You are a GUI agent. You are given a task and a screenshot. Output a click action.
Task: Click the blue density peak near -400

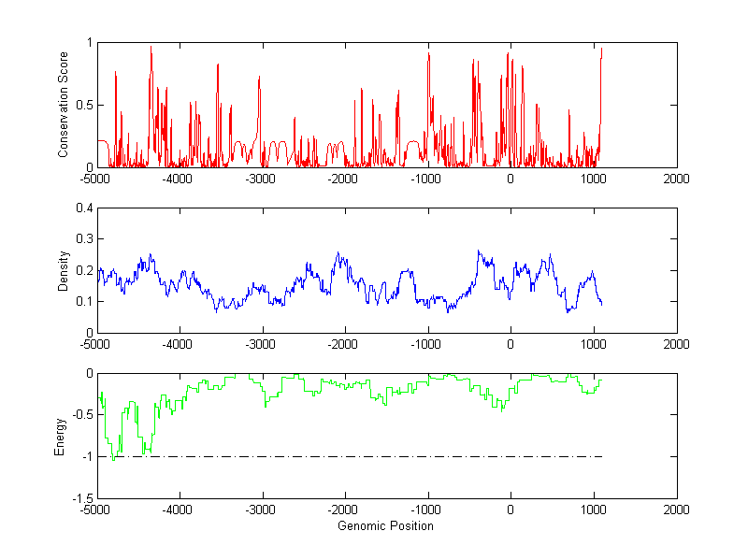479,251
